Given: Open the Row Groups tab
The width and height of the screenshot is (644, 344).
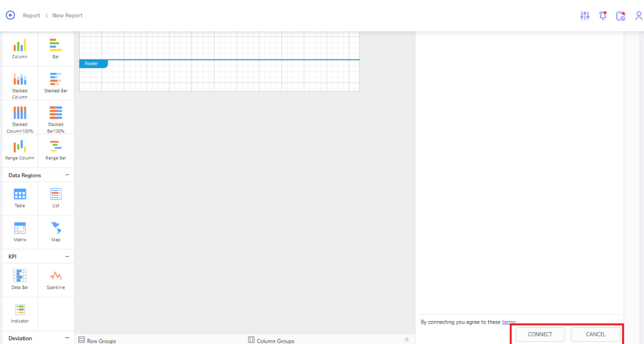Looking at the screenshot, I should pyautogui.click(x=97, y=340).
